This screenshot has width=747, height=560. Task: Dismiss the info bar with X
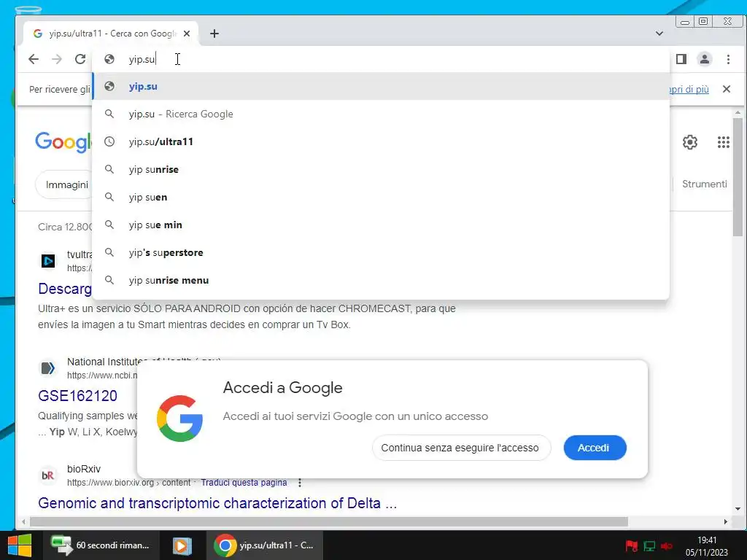tap(727, 89)
